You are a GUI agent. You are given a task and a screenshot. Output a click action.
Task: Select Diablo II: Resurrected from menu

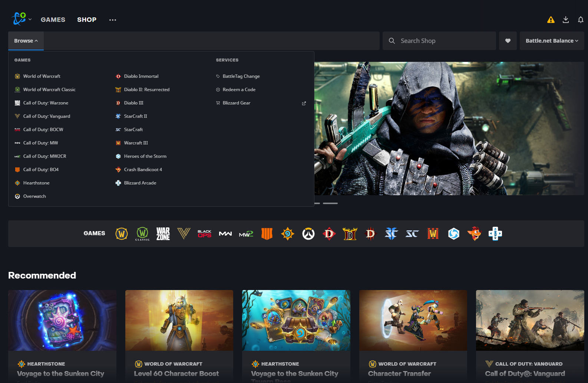click(142, 90)
